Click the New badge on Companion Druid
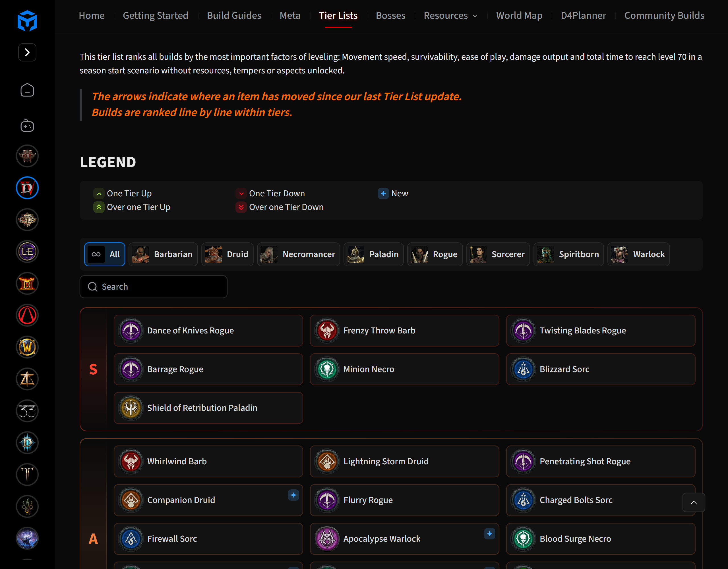The height and width of the screenshot is (569, 728). coord(293,495)
